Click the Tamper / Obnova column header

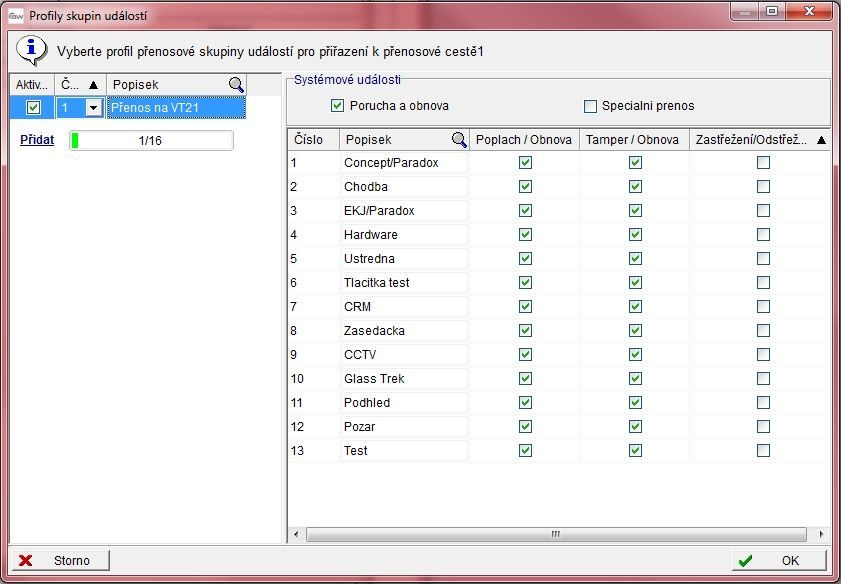[634, 140]
